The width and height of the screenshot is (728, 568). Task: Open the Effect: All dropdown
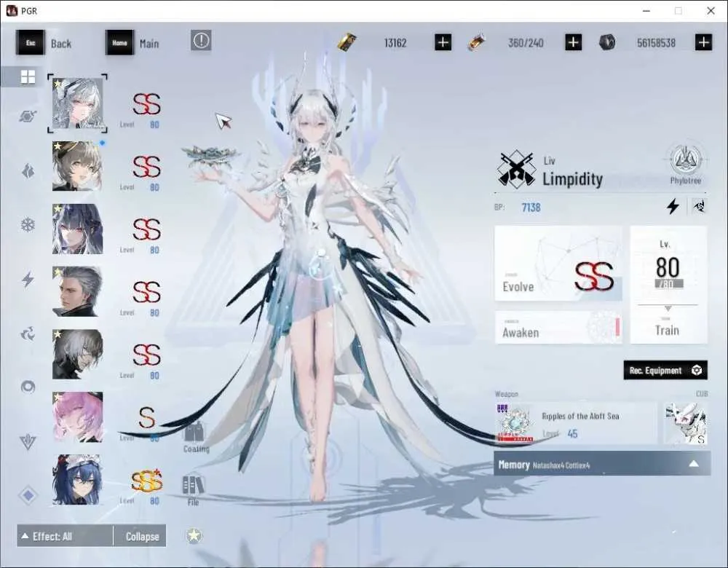(65, 537)
